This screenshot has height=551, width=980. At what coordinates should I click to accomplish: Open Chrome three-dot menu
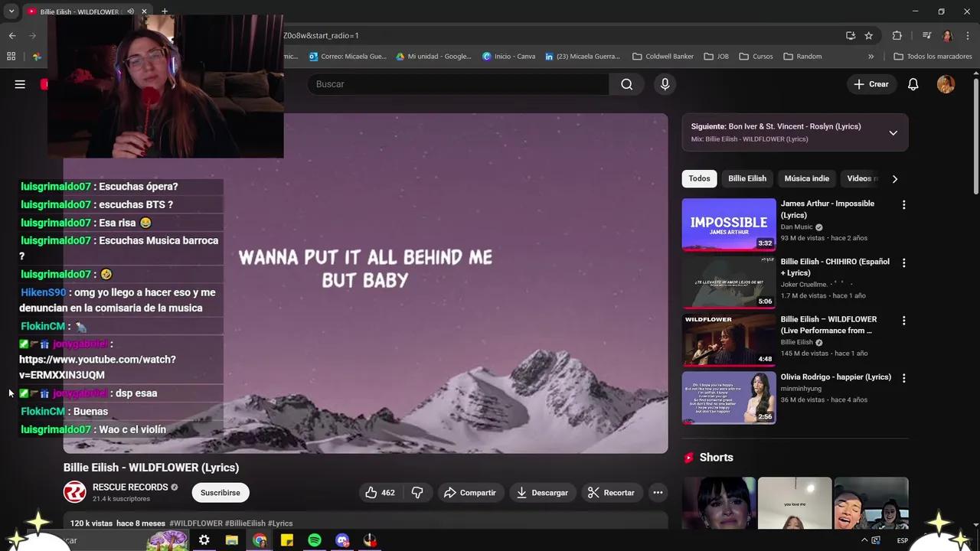[968, 35]
